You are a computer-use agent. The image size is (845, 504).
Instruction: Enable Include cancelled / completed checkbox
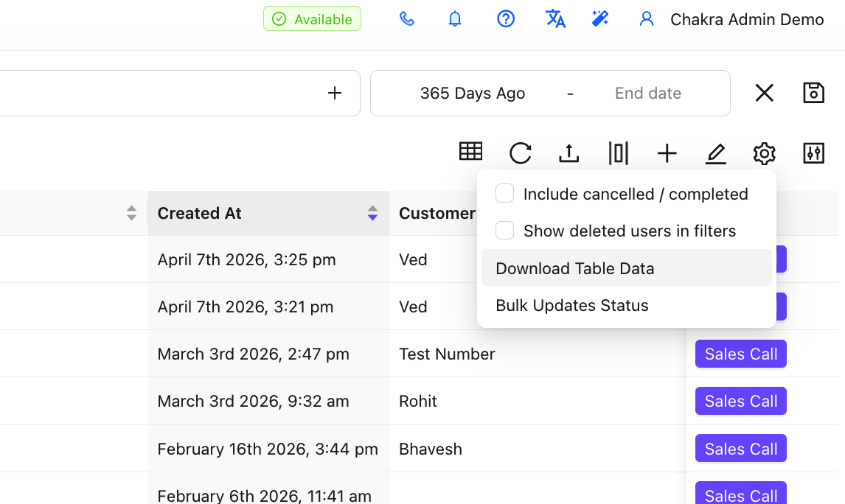pos(504,194)
